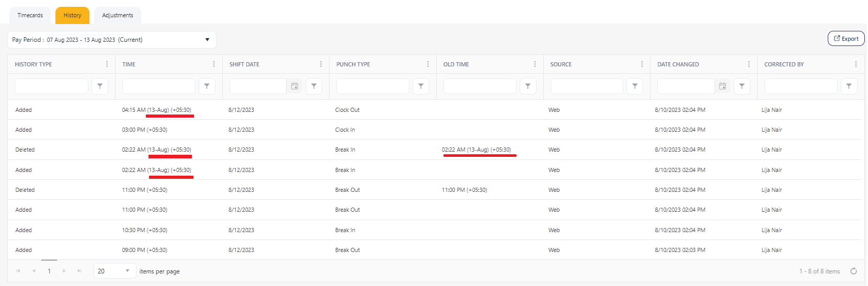Open the Time column filter icon
Screen dimensions: 868x286
click(x=207, y=86)
